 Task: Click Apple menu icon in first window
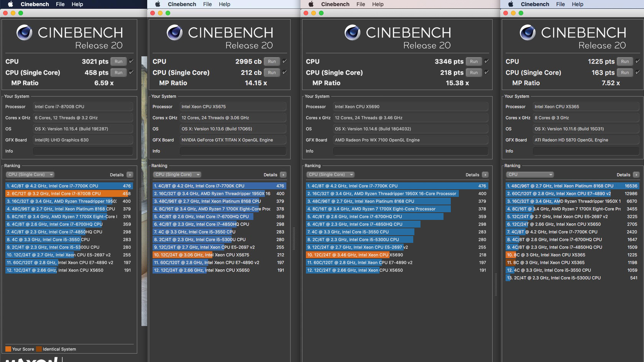click(x=11, y=4)
